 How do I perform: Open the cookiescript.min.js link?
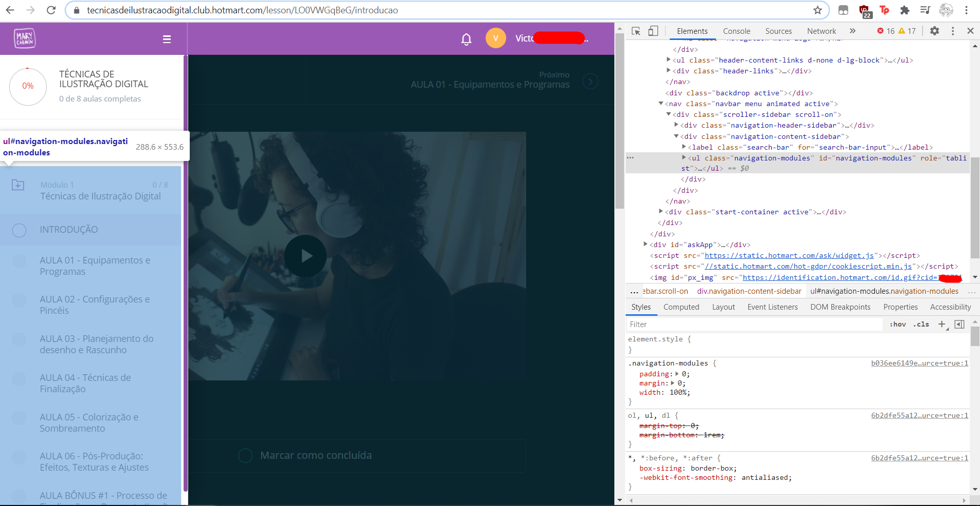[x=808, y=266]
